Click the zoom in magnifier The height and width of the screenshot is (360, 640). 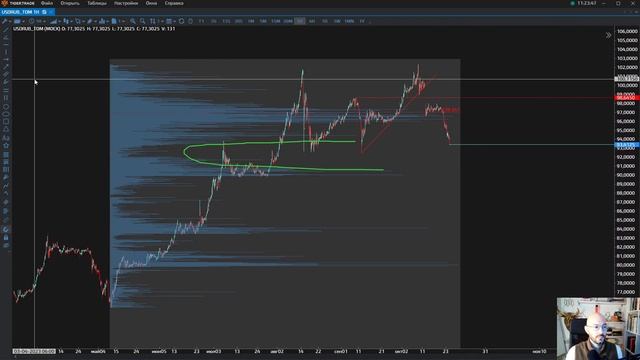(133, 21)
